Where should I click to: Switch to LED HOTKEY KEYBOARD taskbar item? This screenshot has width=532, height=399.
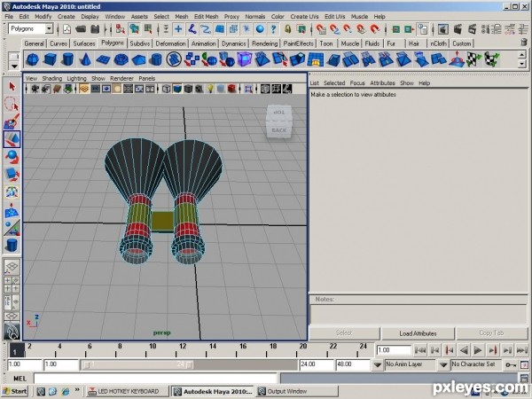[127, 391]
